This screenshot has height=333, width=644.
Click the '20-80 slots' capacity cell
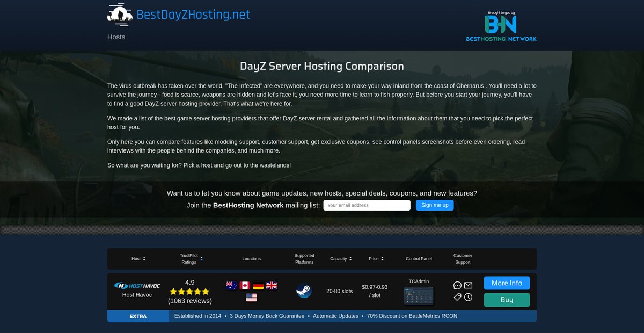340,291
